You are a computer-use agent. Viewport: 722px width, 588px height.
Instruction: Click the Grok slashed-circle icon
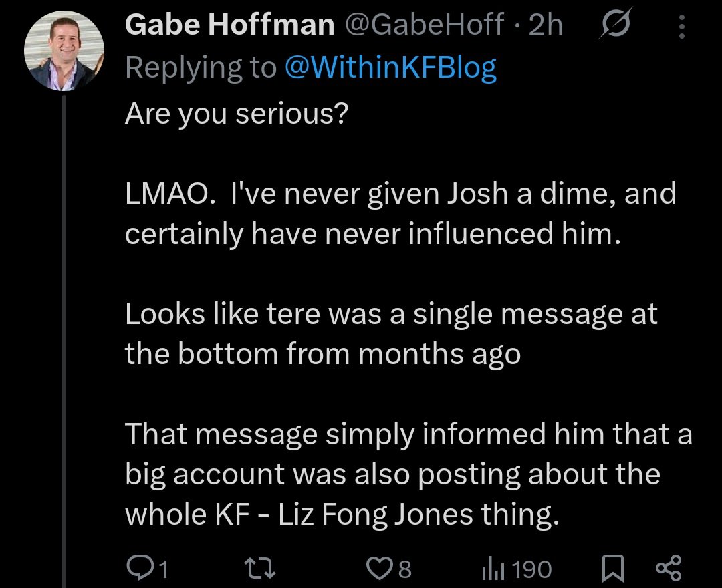click(612, 27)
